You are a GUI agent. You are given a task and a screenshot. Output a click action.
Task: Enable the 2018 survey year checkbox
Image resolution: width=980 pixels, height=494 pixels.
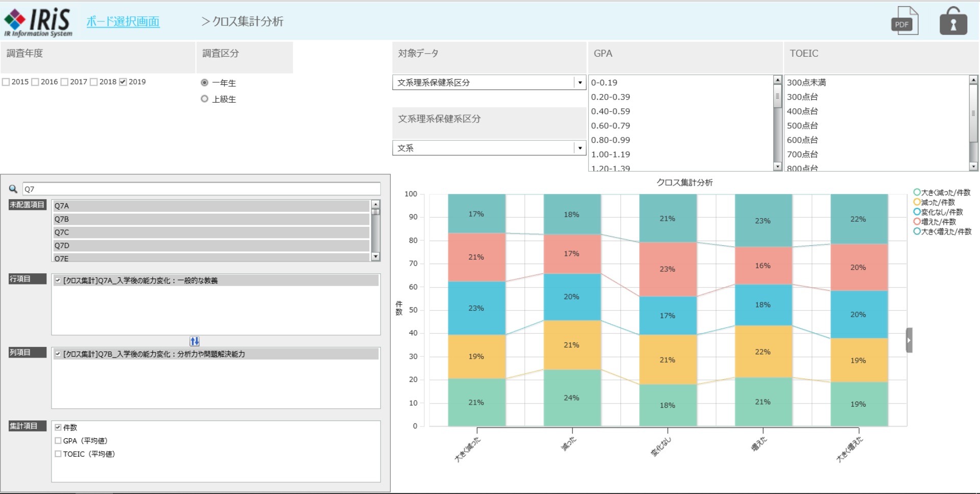94,82
